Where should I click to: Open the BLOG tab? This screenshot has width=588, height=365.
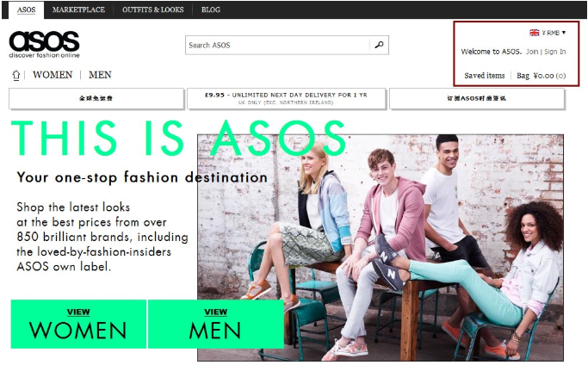(x=211, y=9)
